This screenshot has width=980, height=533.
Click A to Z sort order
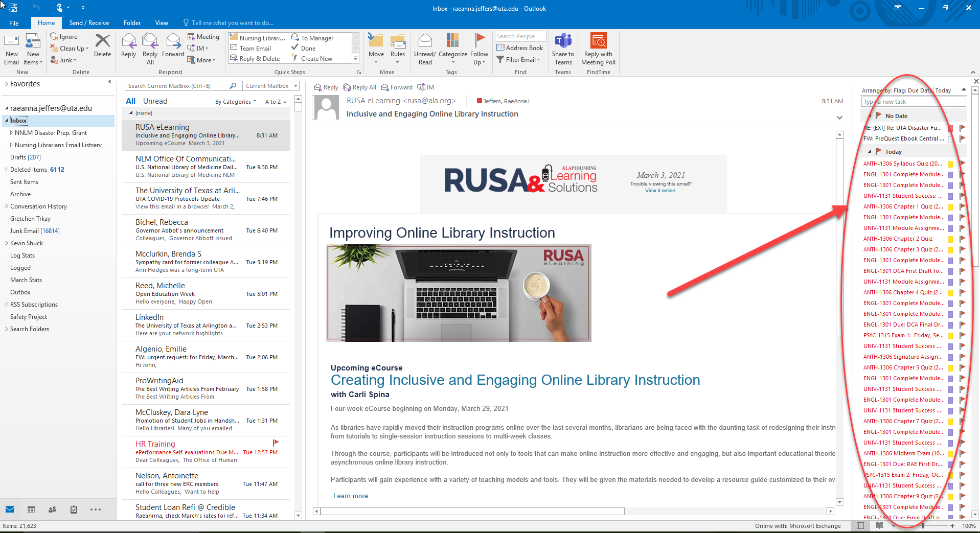pos(276,102)
